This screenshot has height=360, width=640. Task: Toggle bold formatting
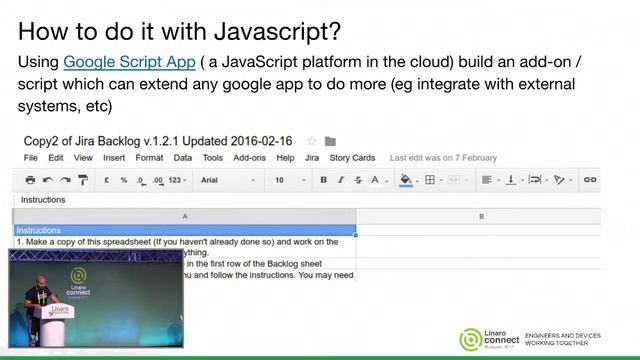(323, 180)
